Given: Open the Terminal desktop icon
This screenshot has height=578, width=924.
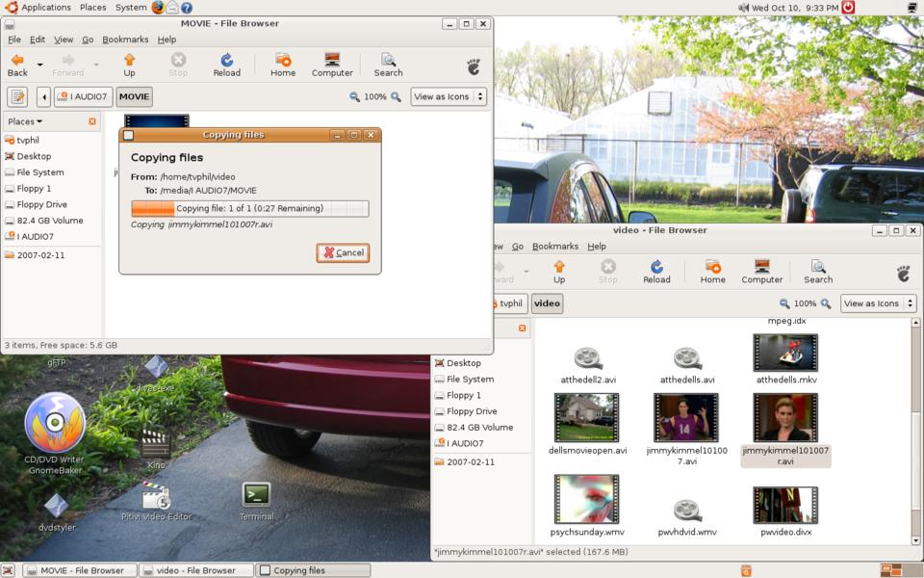Looking at the screenshot, I should (x=256, y=496).
